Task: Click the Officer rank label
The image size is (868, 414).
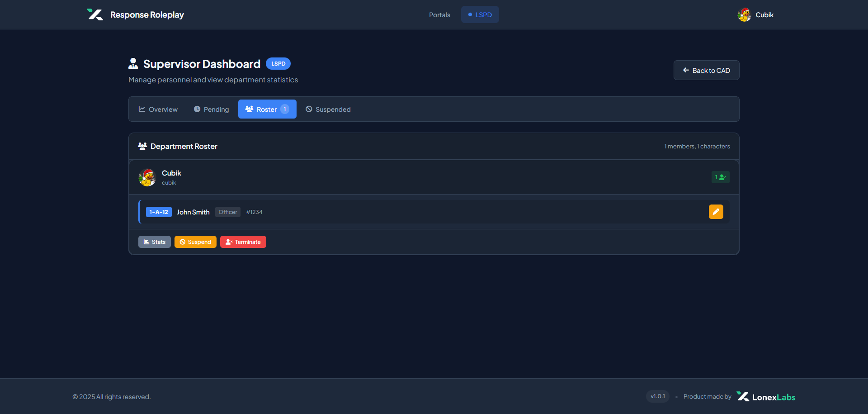Action: coord(228,212)
